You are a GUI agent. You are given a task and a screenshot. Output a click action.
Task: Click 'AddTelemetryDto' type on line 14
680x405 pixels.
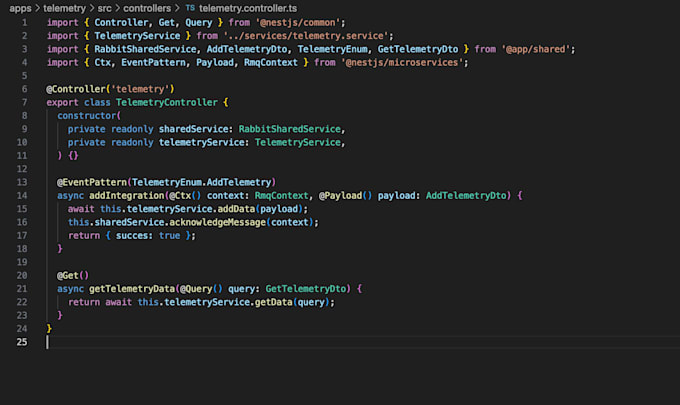click(x=466, y=196)
